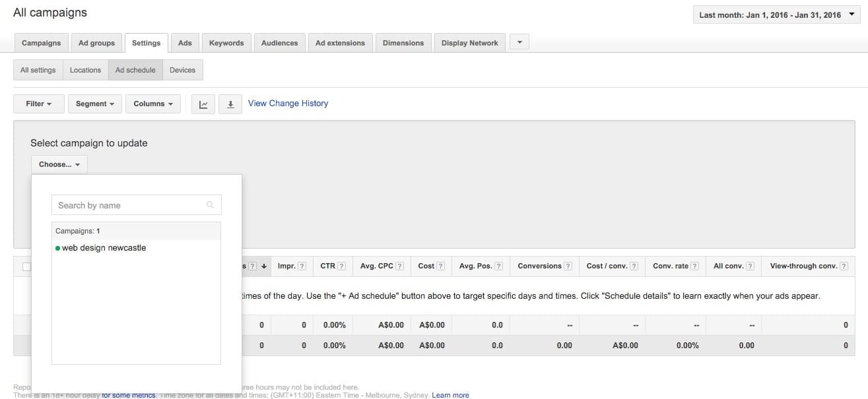This screenshot has height=399, width=868.
Task: Open the Segment dropdown
Action: 94,104
